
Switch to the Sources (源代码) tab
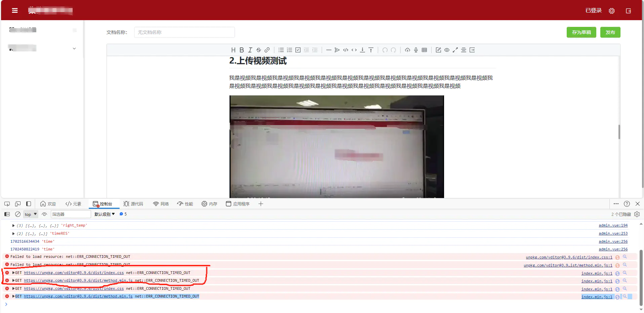[133, 204]
